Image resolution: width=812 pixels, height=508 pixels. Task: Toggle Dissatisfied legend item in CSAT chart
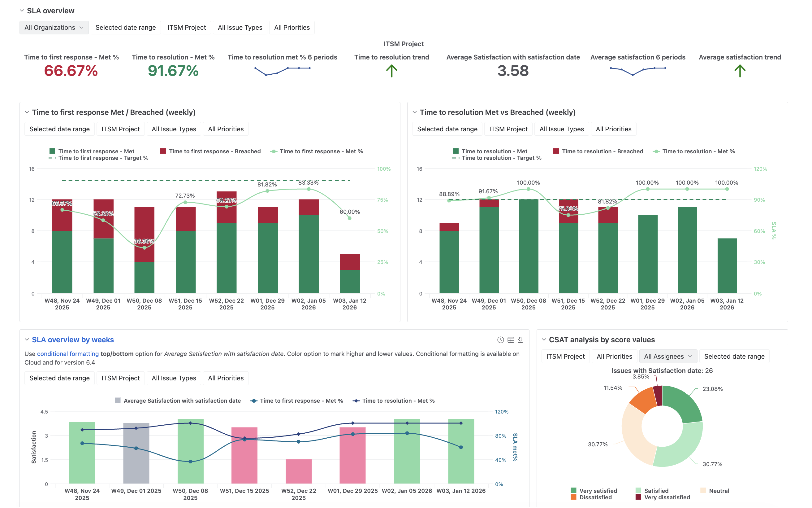(x=591, y=497)
